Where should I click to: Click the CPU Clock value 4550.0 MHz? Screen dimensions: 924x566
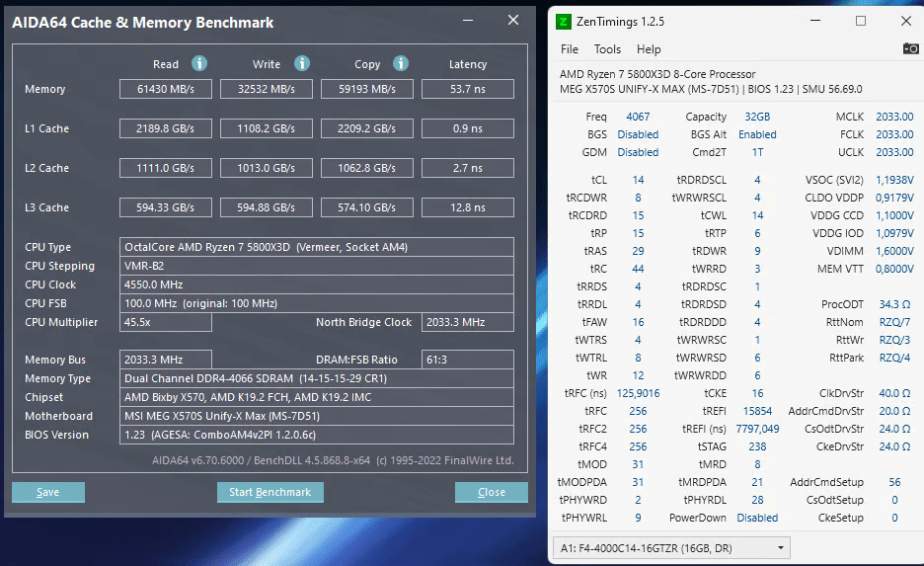point(317,284)
